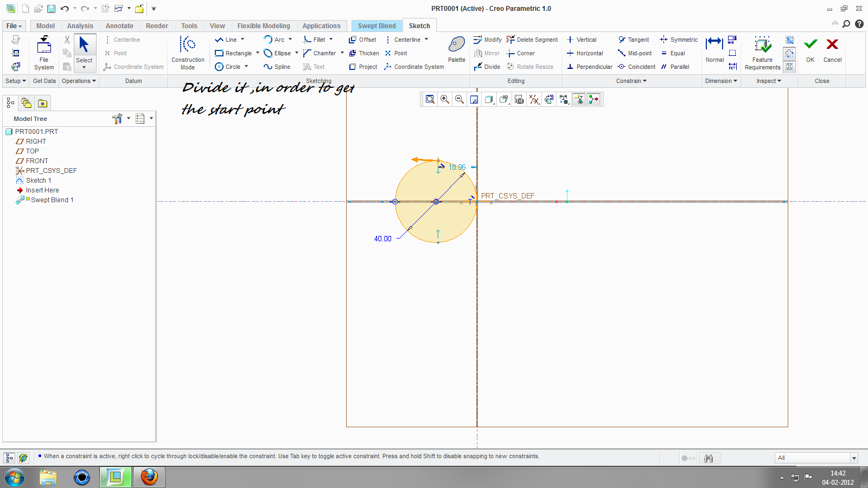Click the 18.96 dimension value

457,167
